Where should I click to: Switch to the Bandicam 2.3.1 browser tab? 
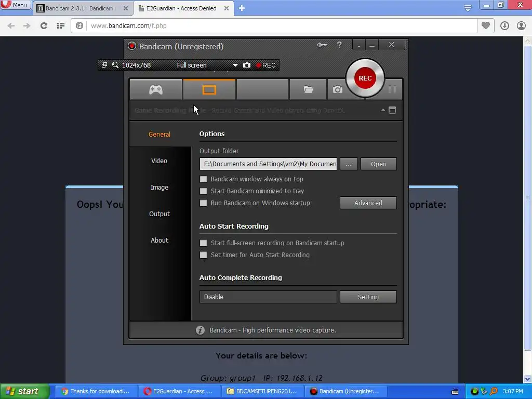79,8
